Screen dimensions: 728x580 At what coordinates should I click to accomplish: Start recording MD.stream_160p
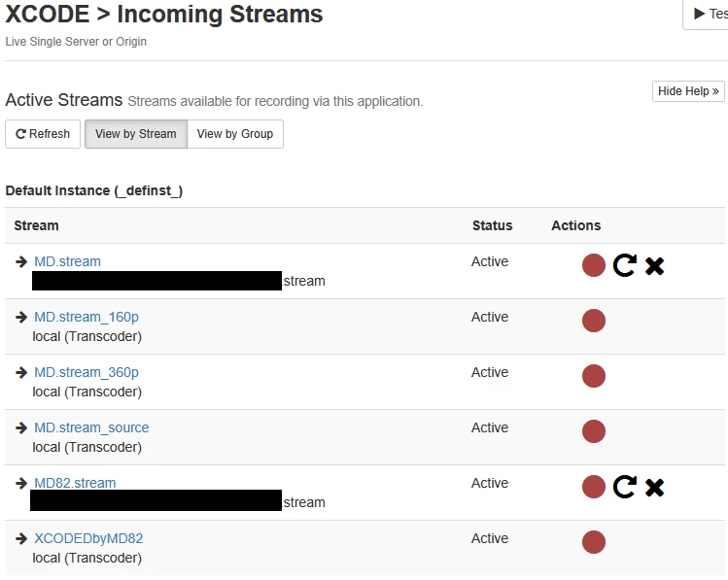593,321
